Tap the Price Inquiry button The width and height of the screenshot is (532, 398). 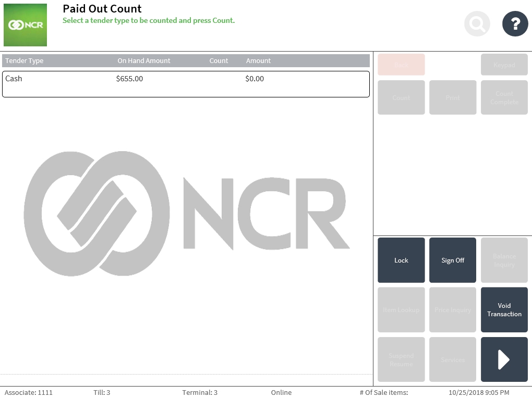[453, 310]
